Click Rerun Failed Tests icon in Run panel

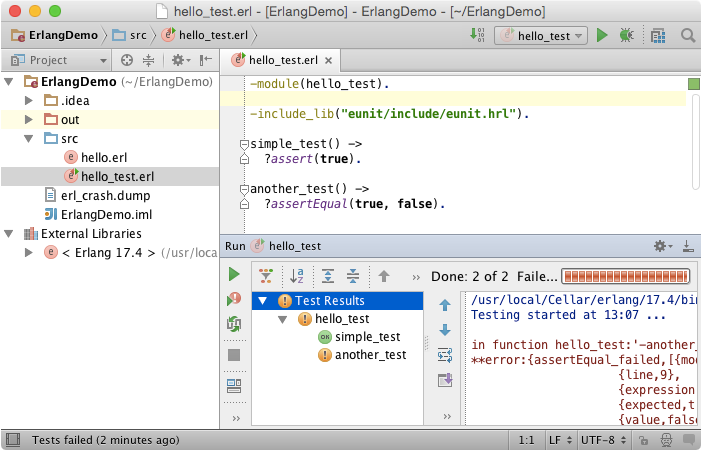(x=234, y=298)
